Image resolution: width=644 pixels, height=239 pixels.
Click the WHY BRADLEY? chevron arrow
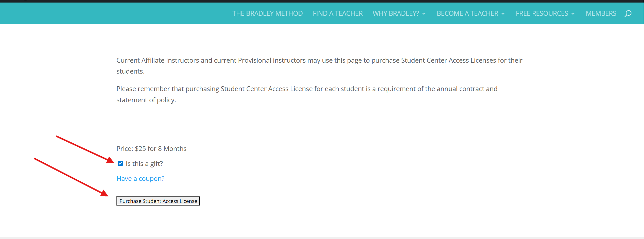[x=424, y=14]
